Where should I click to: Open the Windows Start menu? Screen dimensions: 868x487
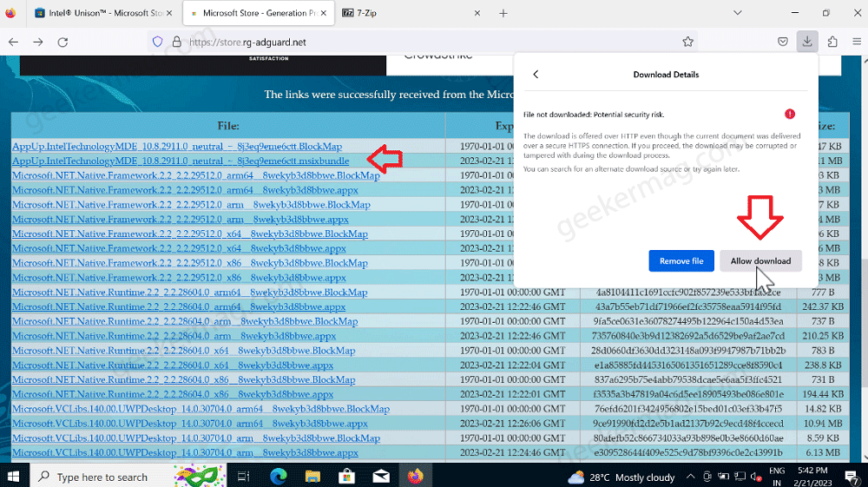tap(13, 477)
